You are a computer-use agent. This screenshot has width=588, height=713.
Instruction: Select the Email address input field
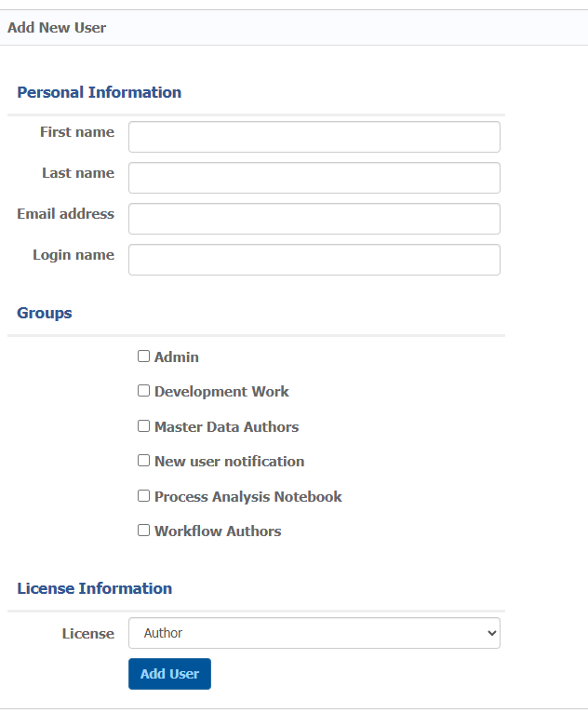314,219
